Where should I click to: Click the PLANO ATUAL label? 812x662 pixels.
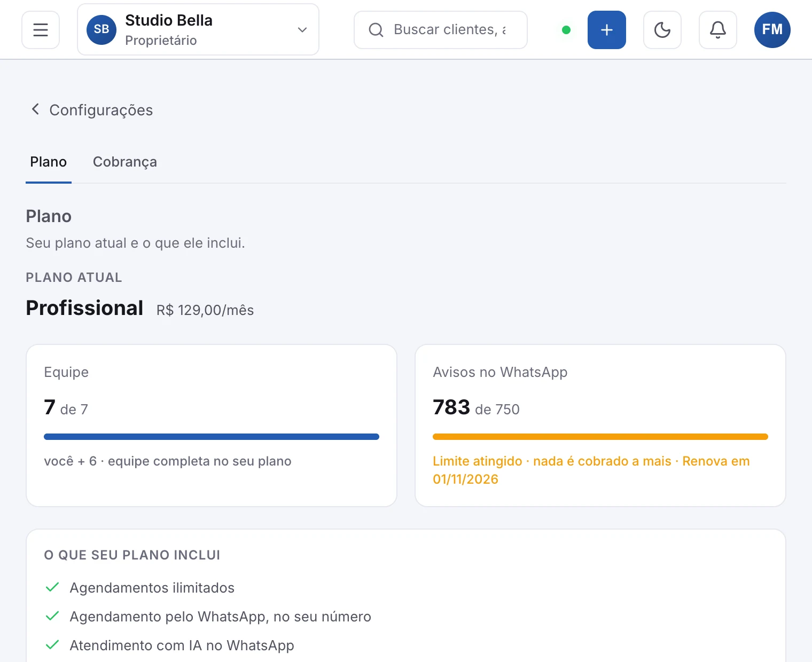[74, 278]
